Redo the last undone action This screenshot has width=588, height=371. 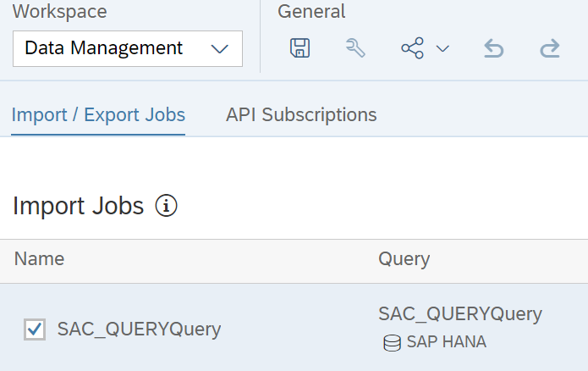[x=550, y=48]
